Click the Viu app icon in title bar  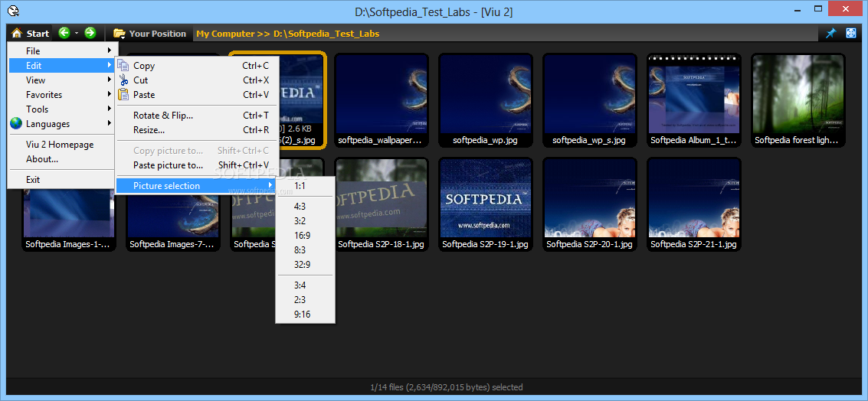coord(14,11)
